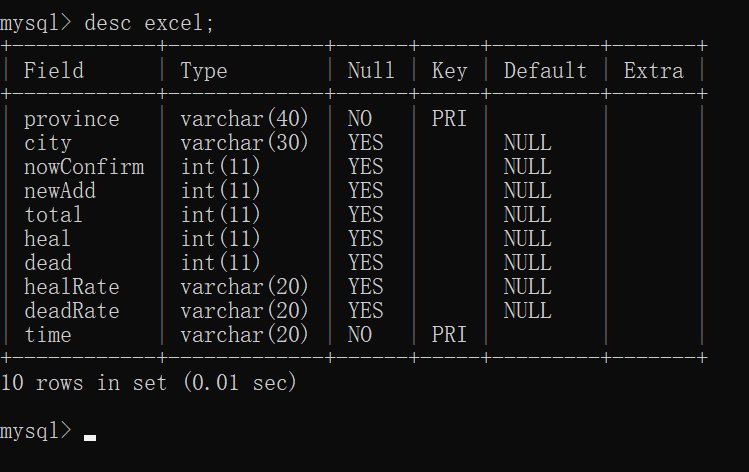Click the '10 rows in set' result line
This screenshot has height=472, width=749.
click(x=149, y=382)
